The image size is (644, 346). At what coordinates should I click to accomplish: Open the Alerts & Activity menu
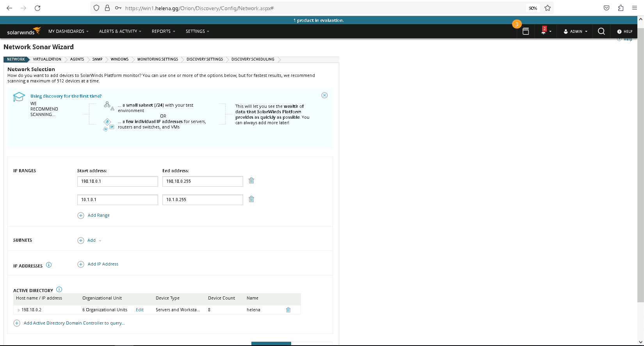tap(120, 31)
